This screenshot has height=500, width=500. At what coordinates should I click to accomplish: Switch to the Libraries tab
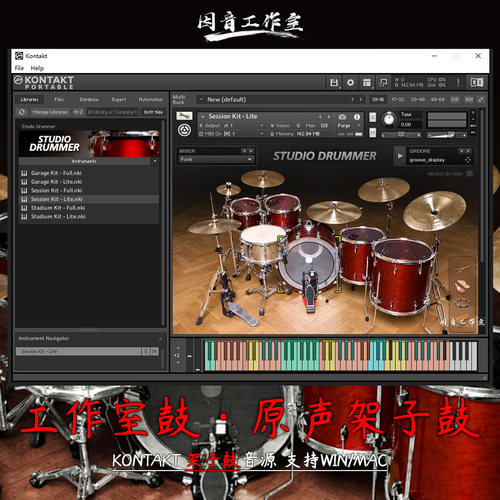click(x=29, y=99)
